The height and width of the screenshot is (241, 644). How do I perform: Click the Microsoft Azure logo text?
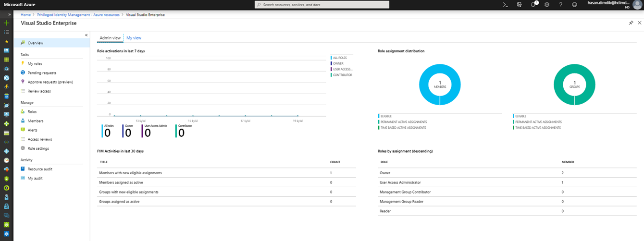[x=21, y=4]
